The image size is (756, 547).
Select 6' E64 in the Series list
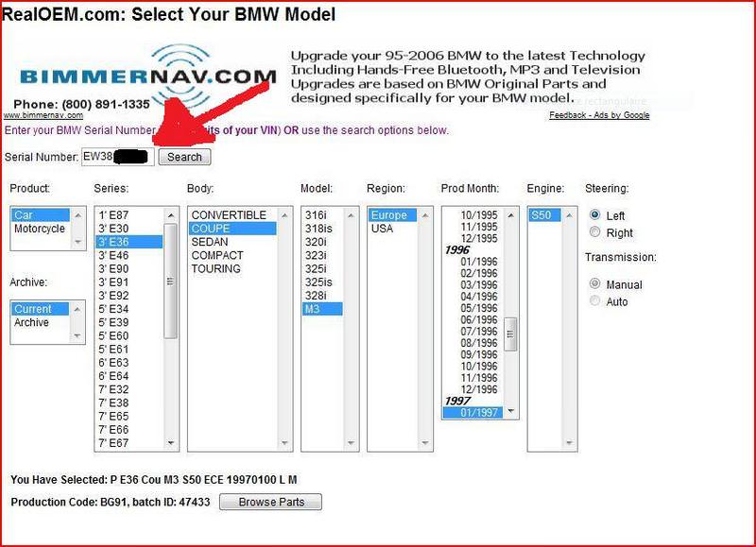pyautogui.click(x=129, y=376)
